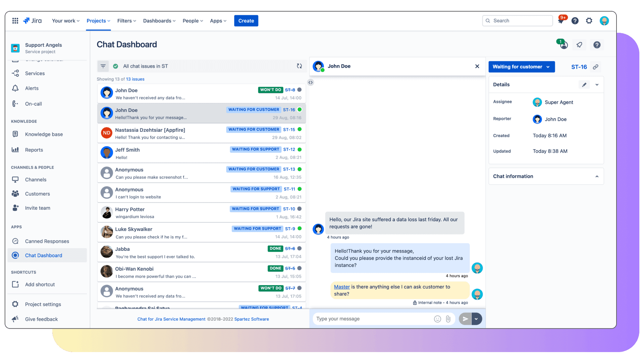Click the filter icon above chat list
Image resolution: width=644 pixels, height=363 pixels.
[103, 66]
